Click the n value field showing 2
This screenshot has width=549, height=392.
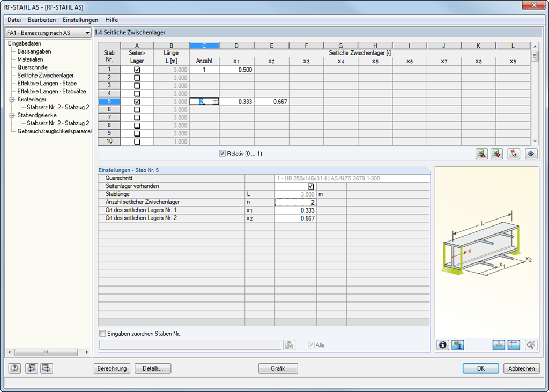(x=295, y=202)
